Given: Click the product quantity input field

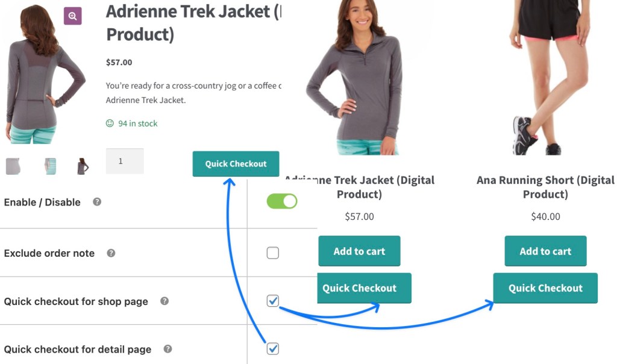Looking at the screenshot, I should tap(125, 162).
